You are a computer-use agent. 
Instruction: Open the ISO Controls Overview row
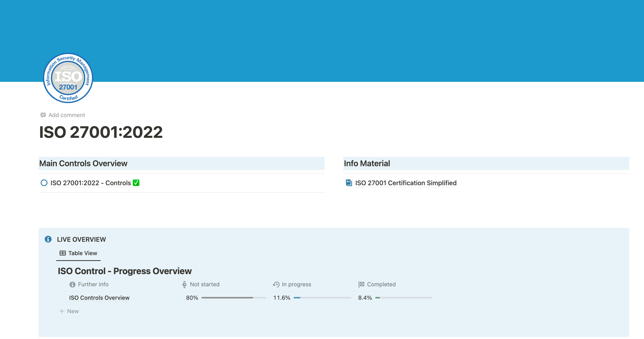(x=99, y=298)
